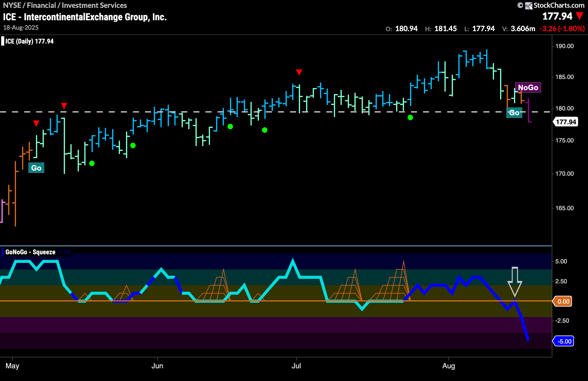Image resolution: width=588 pixels, height=381 pixels.
Task: Click the orange squeeze grid peak in late July
Action: tap(403, 262)
